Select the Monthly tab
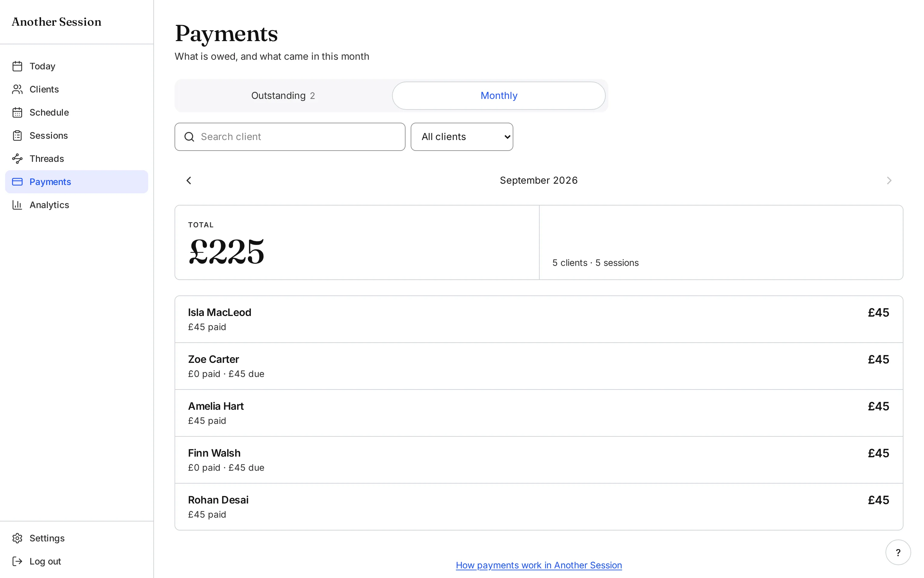 (499, 96)
